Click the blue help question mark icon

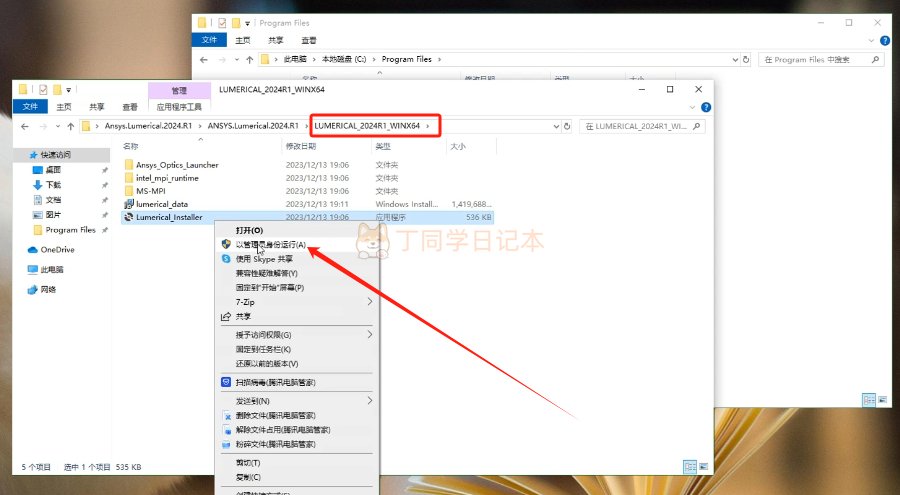click(x=706, y=107)
